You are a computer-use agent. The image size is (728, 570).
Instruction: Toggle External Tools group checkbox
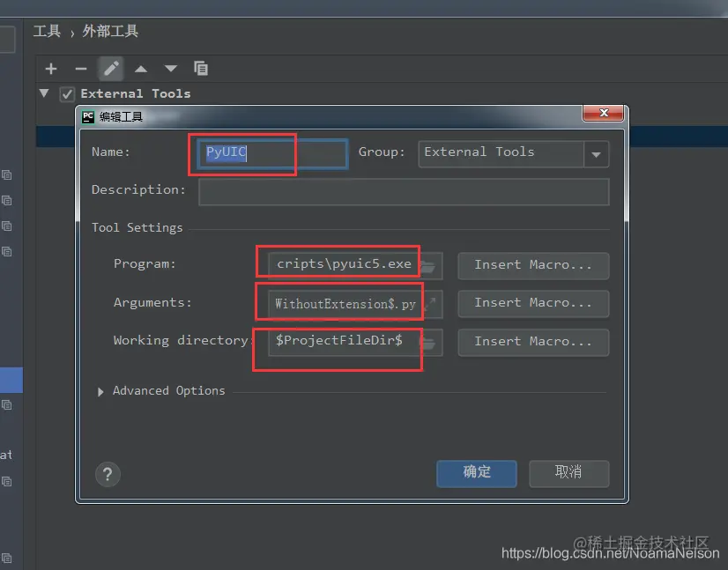67,94
